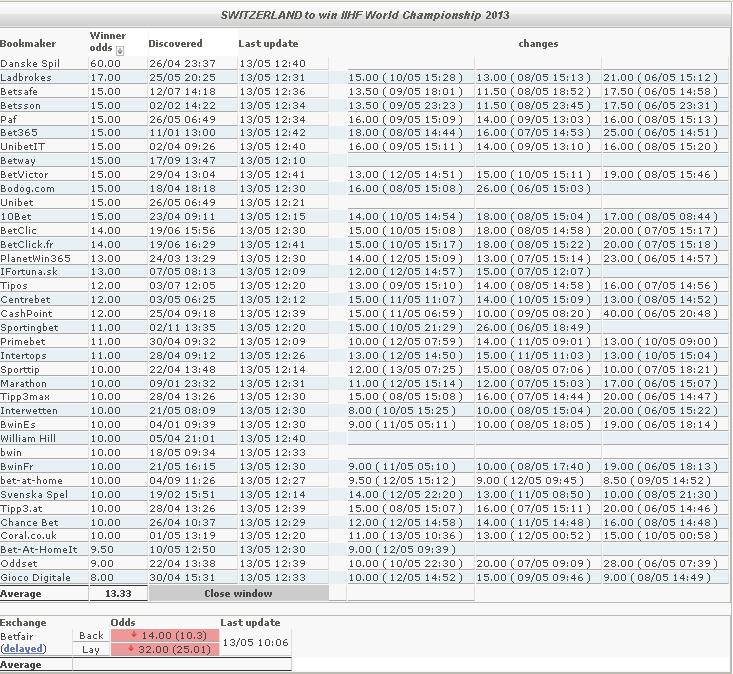Select the Danske Spil bookmaker row
Screen dimensions: 733x674
(30, 64)
